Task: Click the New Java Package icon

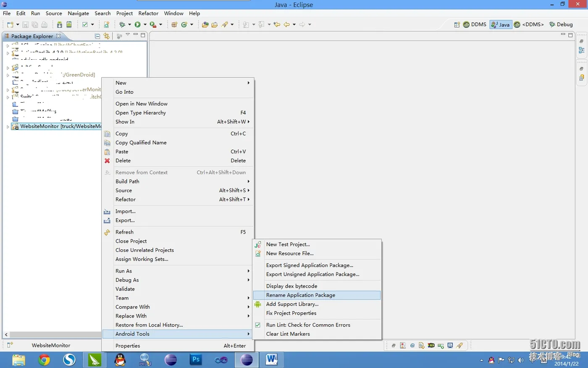Action: tap(174, 25)
